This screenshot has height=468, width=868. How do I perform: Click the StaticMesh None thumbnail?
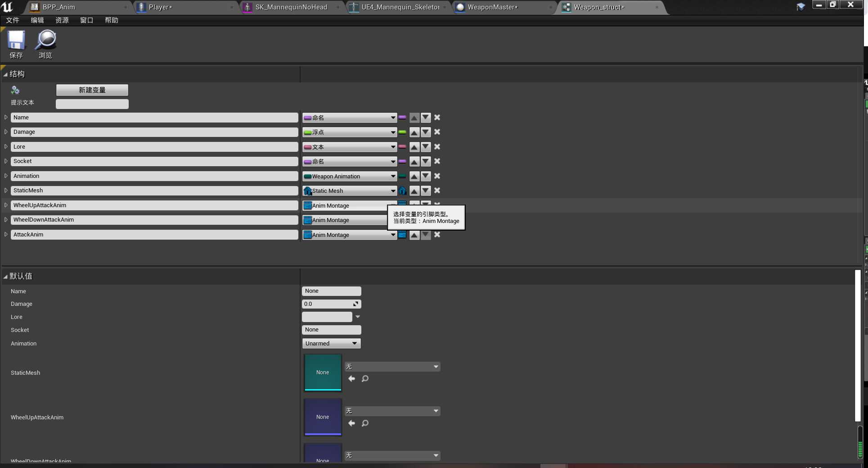click(x=323, y=373)
